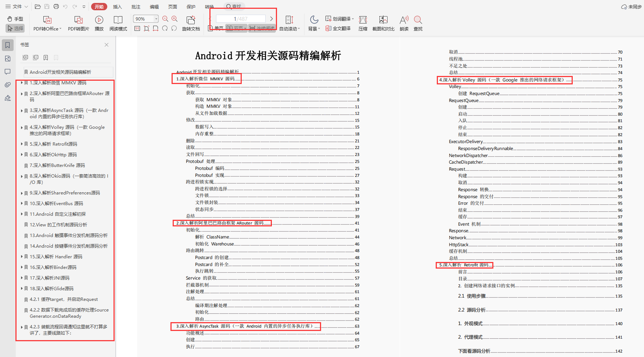
Task: Open bookmark 12.View 的工作机制源码分析
Action: pos(58,225)
